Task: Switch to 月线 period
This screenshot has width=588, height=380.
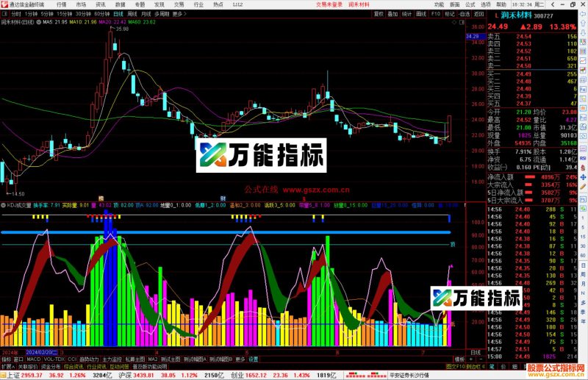Action: pyautogui.click(x=146, y=14)
